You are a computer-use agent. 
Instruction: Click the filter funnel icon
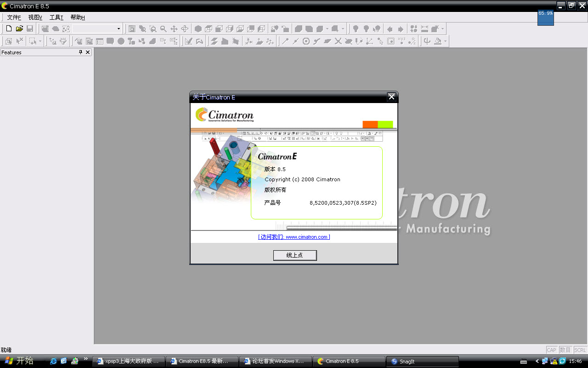63,41
